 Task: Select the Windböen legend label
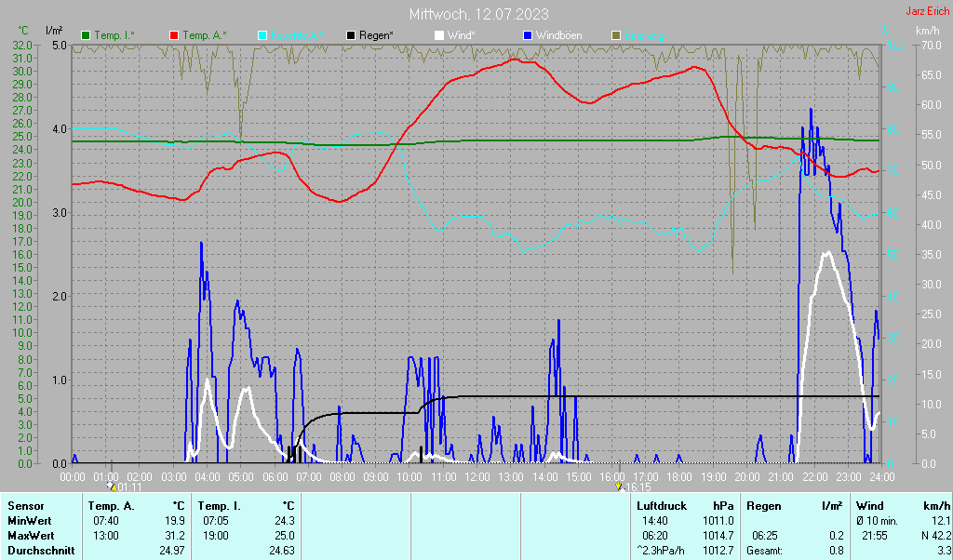(558, 35)
